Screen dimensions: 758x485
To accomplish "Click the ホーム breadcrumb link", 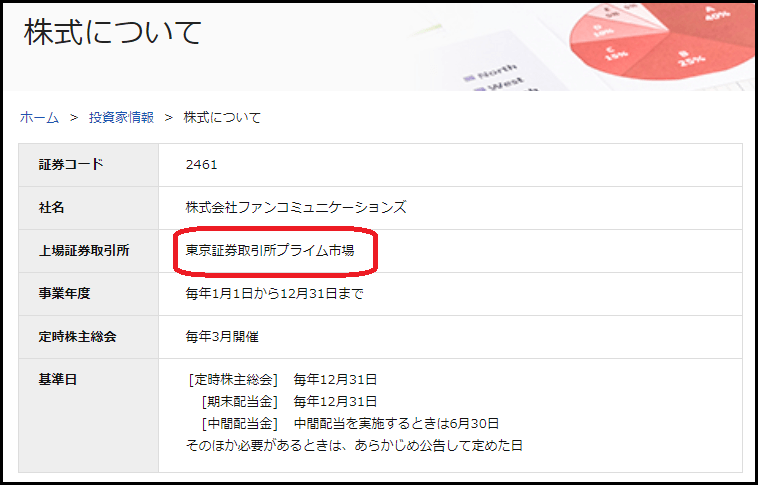I will coord(39,118).
